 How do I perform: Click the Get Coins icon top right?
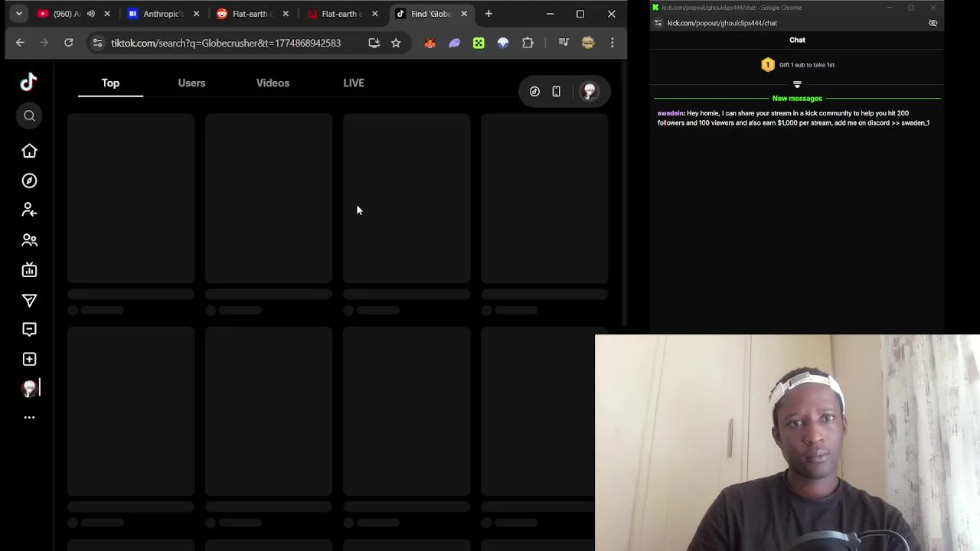(534, 92)
